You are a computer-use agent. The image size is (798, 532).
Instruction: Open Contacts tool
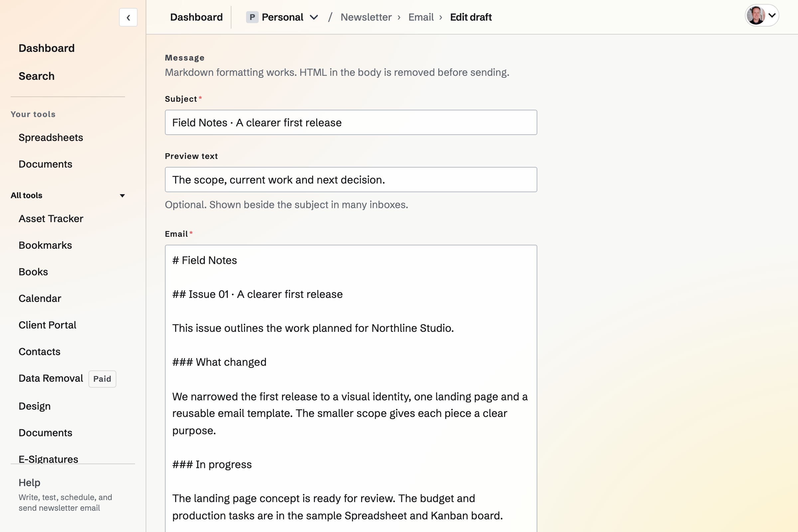39,351
